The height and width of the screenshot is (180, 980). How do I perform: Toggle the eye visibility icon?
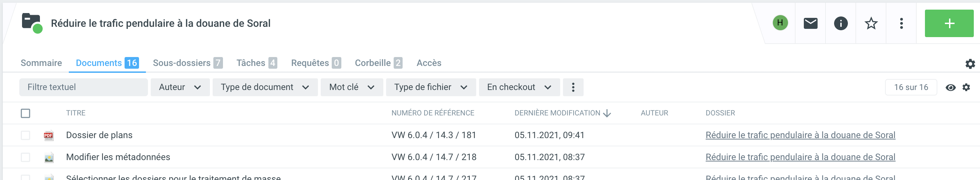(x=950, y=87)
